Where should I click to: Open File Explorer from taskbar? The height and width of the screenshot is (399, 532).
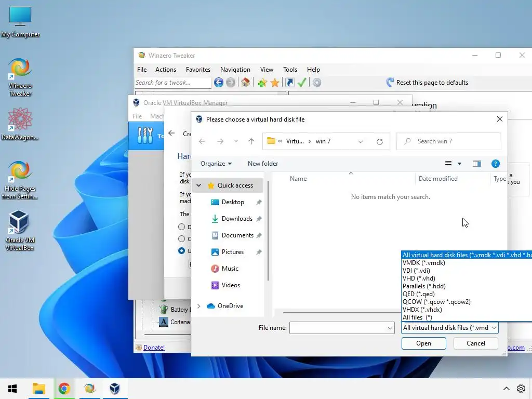38,389
